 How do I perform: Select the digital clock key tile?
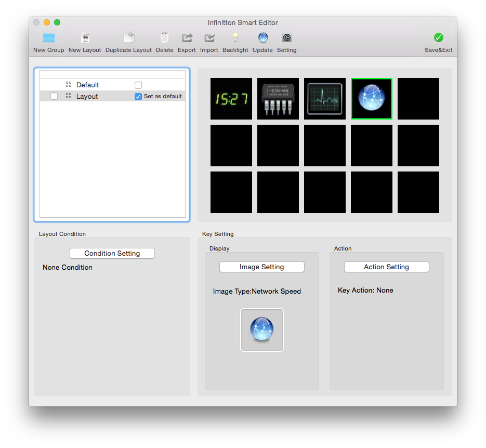231,99
